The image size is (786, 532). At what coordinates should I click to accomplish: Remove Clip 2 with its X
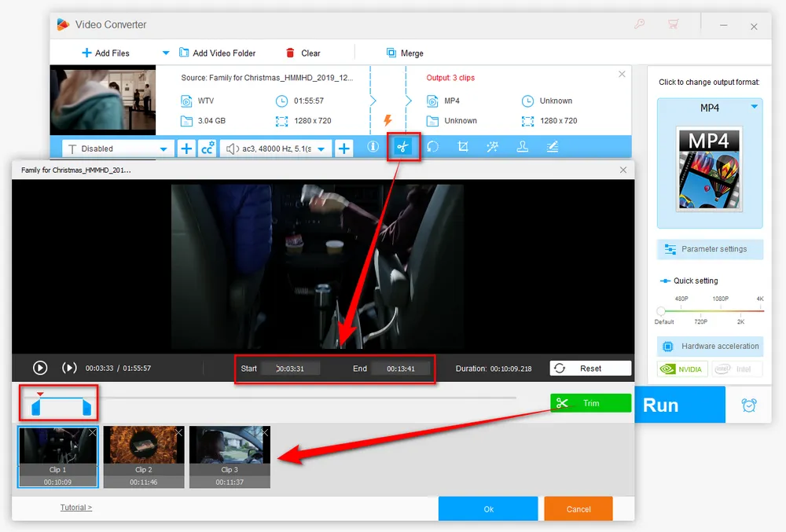click(178, 432)
